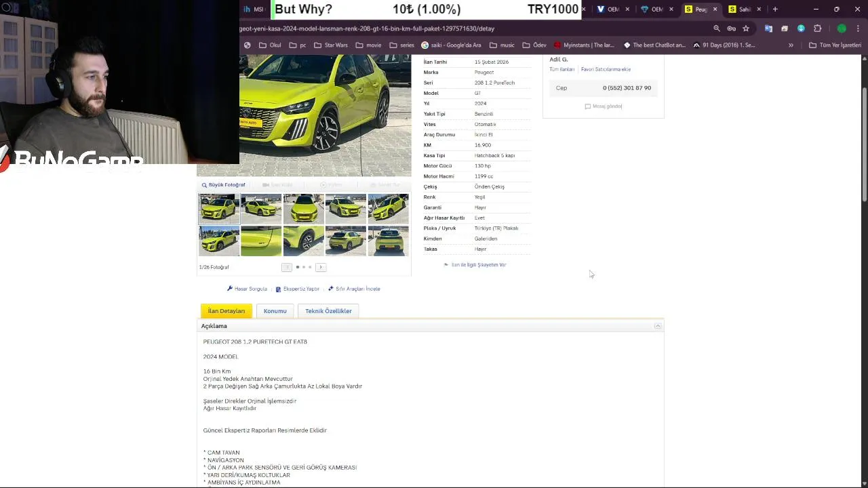
Task: Open the Star Wars bookmarks folder
Action: pyautogui.click(x=330, y=45)
